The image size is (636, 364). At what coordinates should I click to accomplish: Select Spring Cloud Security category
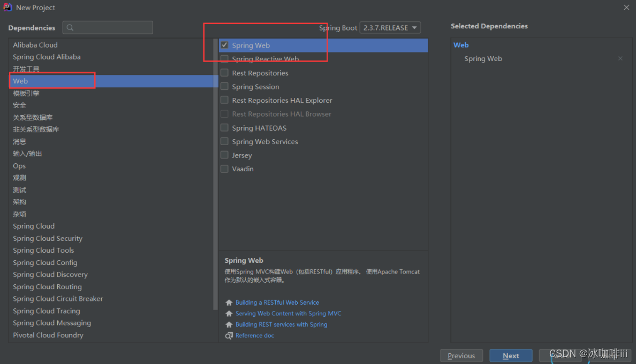click(111, 238)
